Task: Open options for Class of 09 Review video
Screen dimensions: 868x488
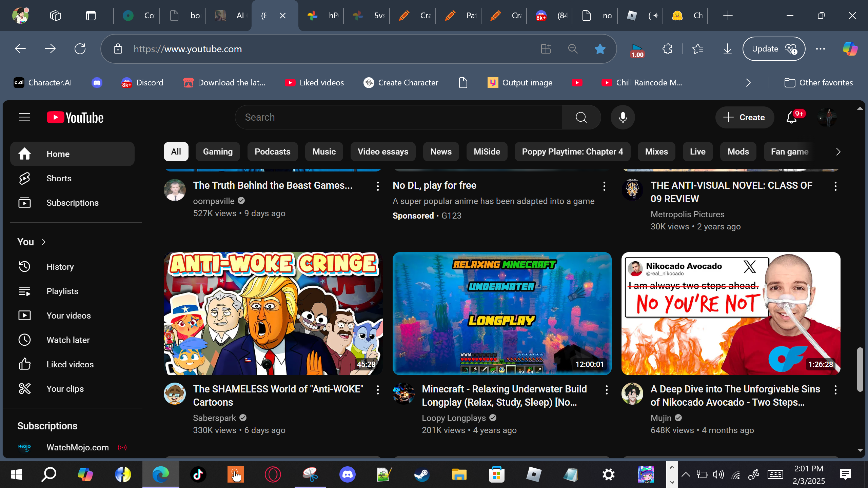Action: click(x=835, y=186)
